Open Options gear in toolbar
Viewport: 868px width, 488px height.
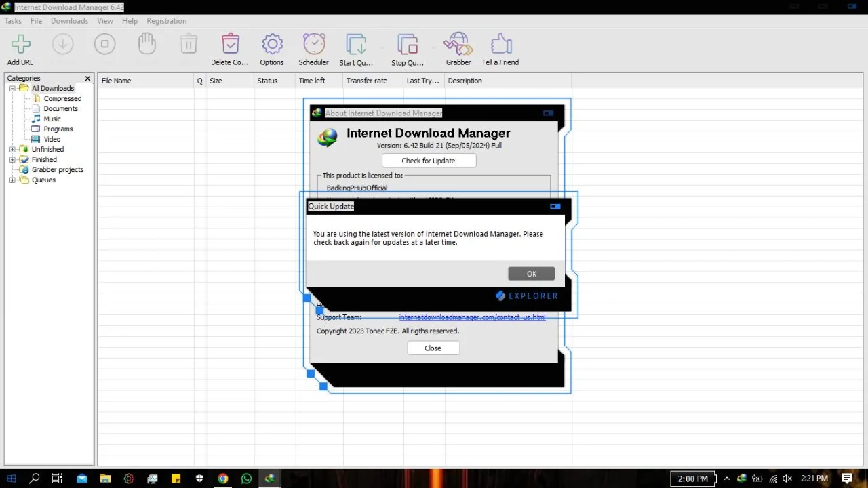[272, 45]
